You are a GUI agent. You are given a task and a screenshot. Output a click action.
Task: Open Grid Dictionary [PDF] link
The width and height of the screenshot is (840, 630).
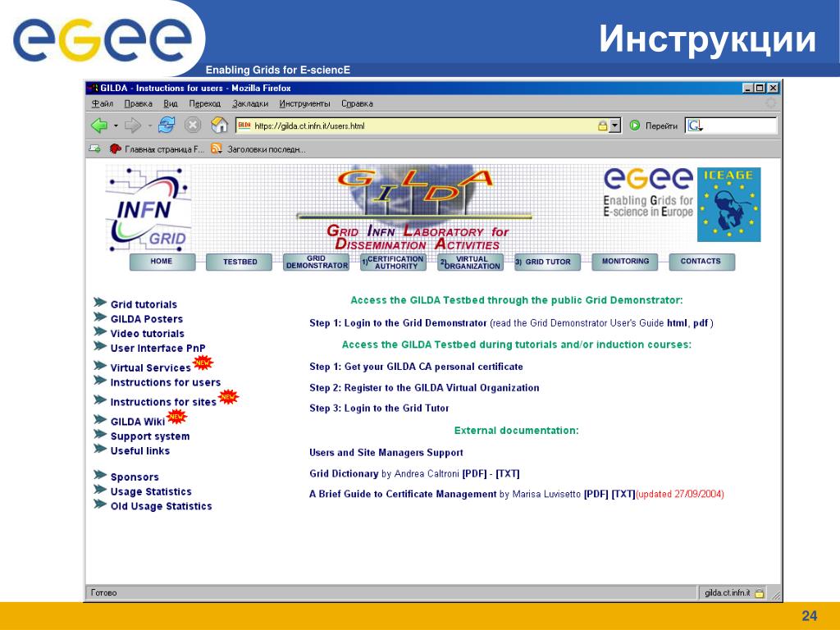pos(474,473)
